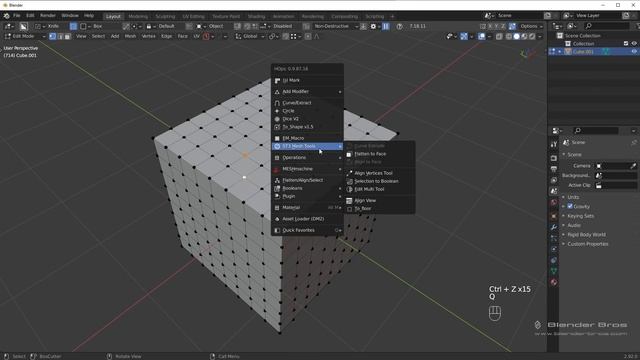Open Operations submenu
Viewport: 640px width, 360px height.
(x=307, y=158)
